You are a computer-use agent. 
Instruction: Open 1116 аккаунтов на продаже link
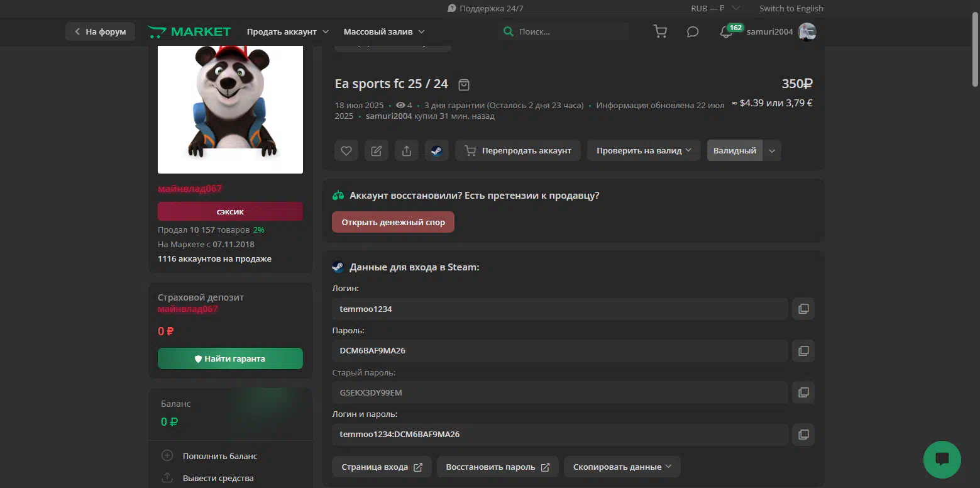coord(214,259)
